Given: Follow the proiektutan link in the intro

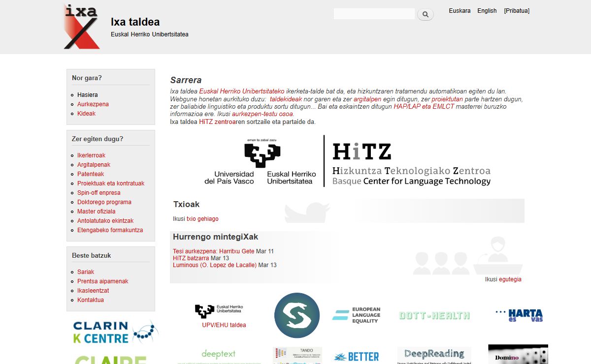Looking at the screenshot, I should pyautogui.click(x=447, y=99).
